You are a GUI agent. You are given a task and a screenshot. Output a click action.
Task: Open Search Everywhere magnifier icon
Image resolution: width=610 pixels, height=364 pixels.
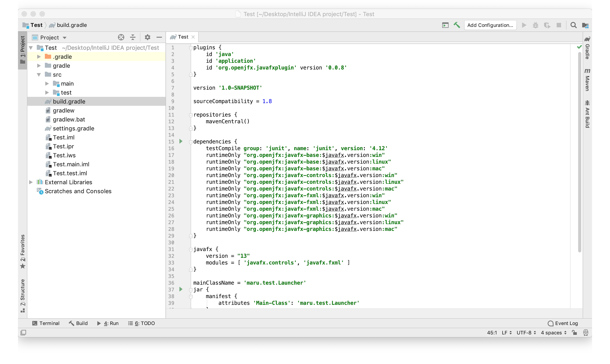573,25
